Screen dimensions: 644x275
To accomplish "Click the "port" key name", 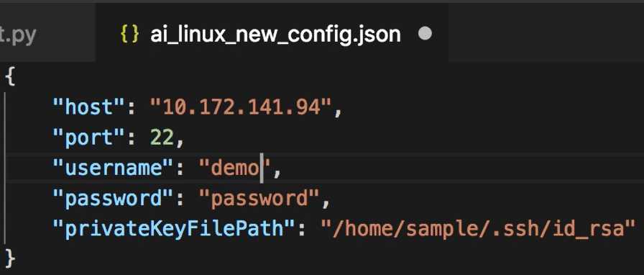I will click(x=88, y=138).
